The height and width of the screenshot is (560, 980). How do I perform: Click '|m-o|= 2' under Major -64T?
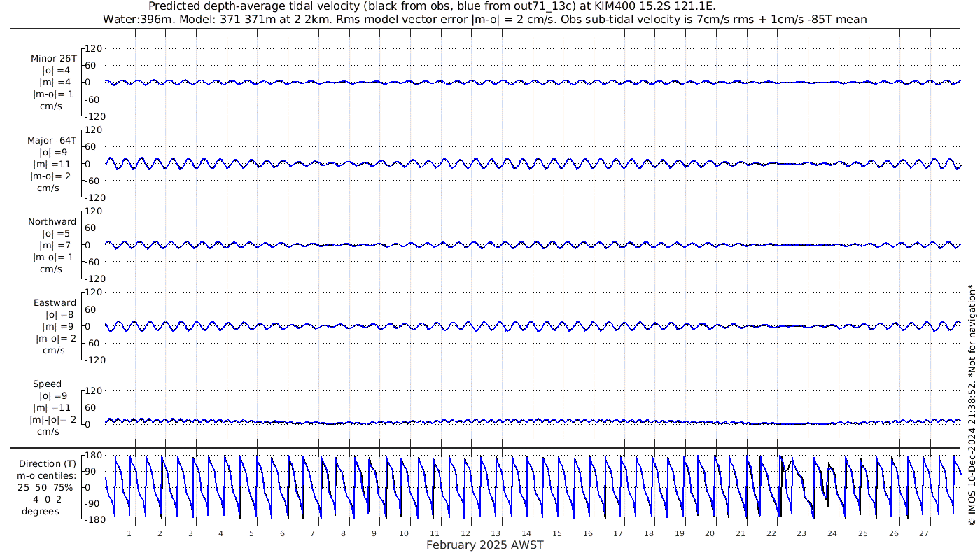[50, 176]
